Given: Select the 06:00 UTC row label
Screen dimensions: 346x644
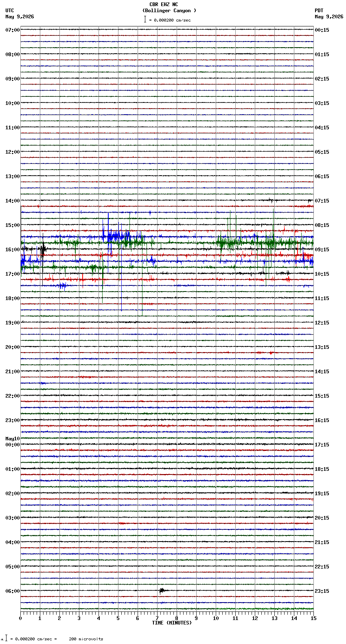Looking at the screenshot, I should click(x=13, y=591).
